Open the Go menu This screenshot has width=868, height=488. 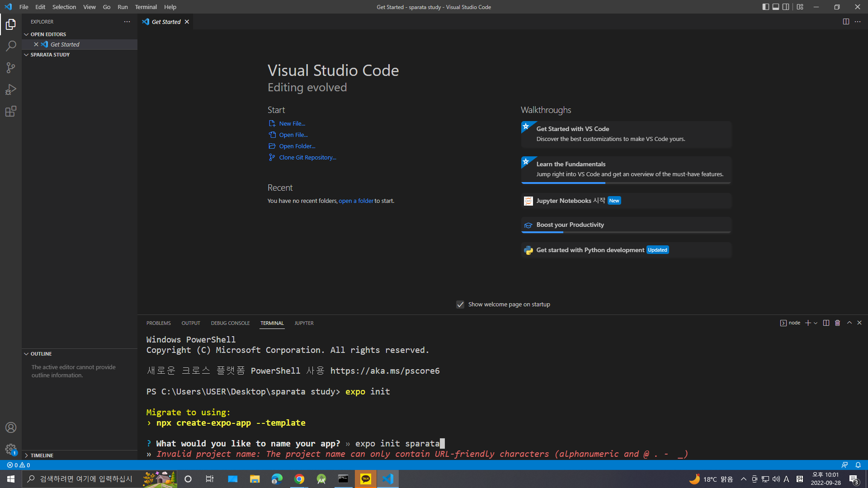click(107, 7)
